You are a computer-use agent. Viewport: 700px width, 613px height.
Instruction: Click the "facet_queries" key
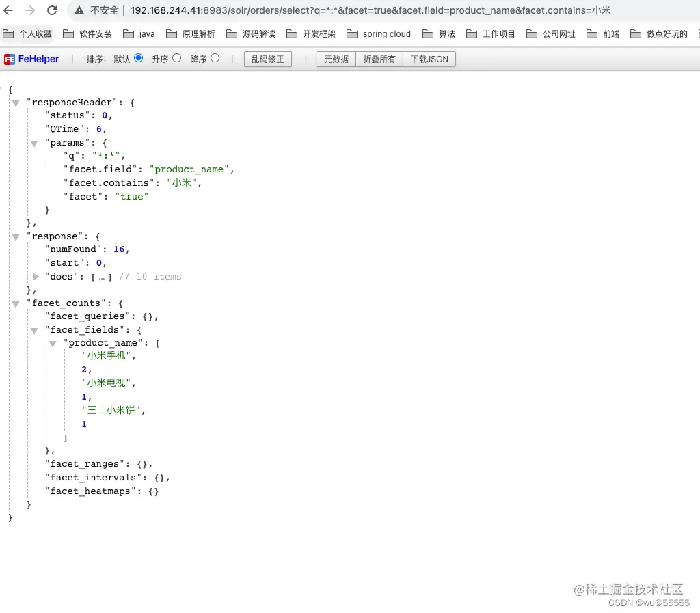[x=87, y=316]
